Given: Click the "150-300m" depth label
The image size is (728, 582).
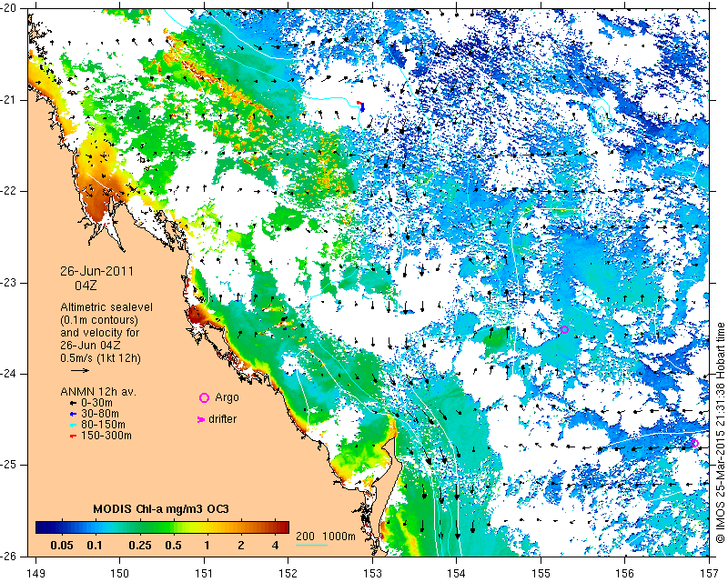Looking at the screenshot, I should pyautogui.click(x=106, y=436).
